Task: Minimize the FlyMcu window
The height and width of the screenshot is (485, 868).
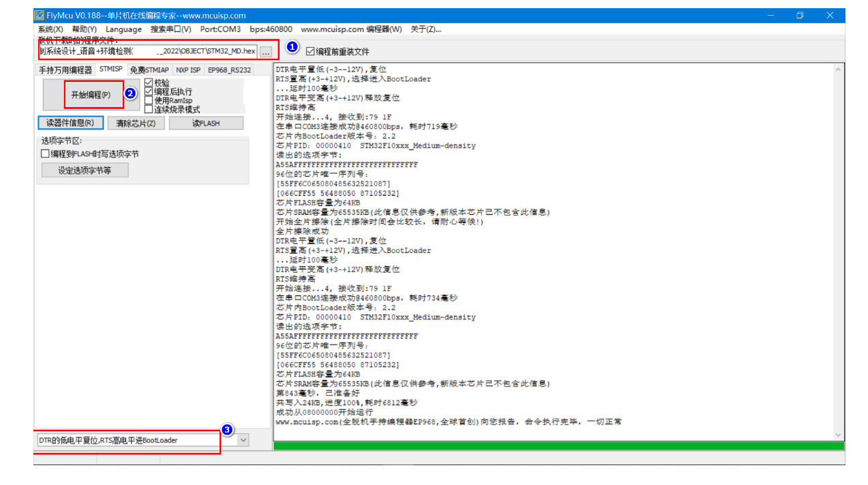Action: 770,16
